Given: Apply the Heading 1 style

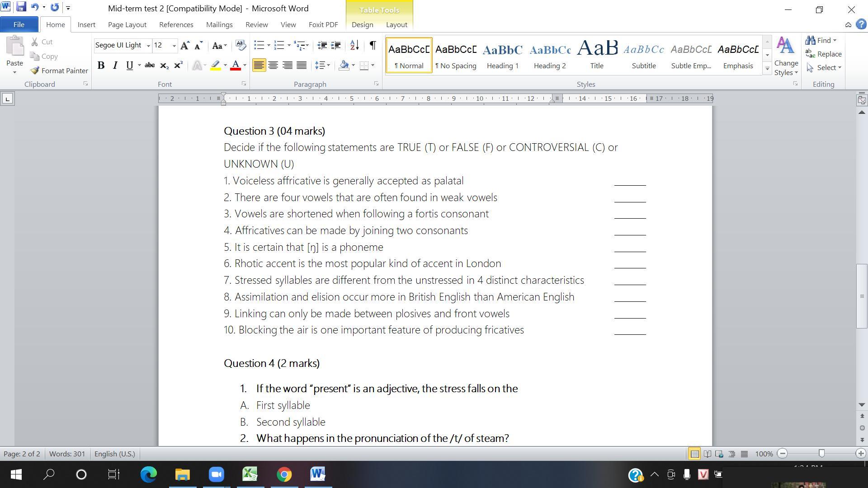Looking at the screenshot, I should click(x=502, y=55).
